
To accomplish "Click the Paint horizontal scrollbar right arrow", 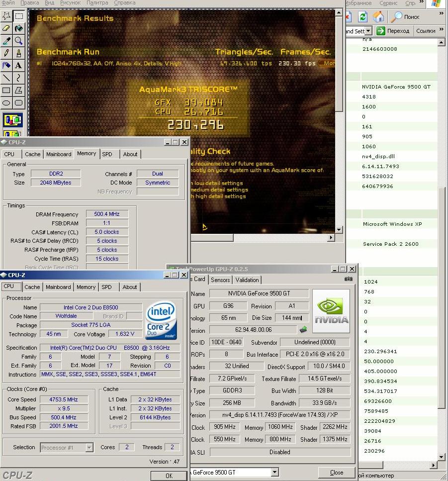I will tap(331, 237).
